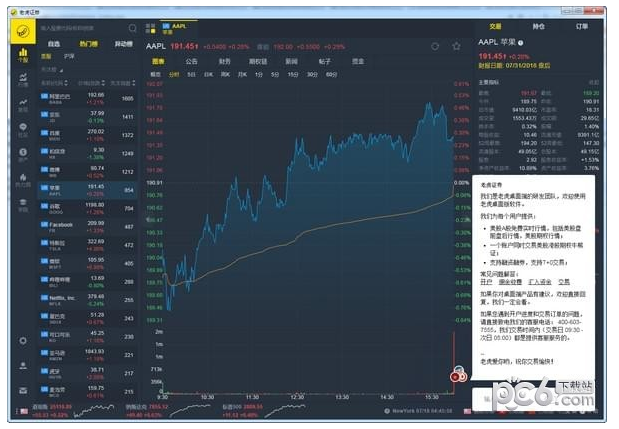The height and width of the screenshot is (429, 619).
Task: Open the vertical dots menu beside the bottom flag
Action: point(16,411)
